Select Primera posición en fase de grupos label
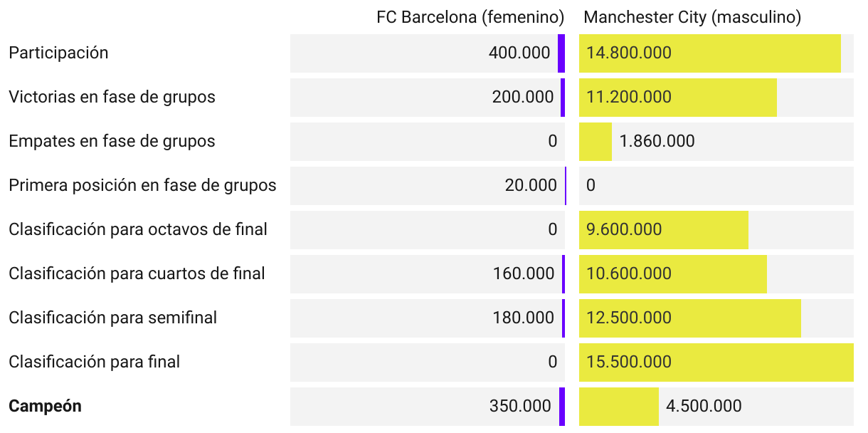868x433 pixels. pos(142,185)
